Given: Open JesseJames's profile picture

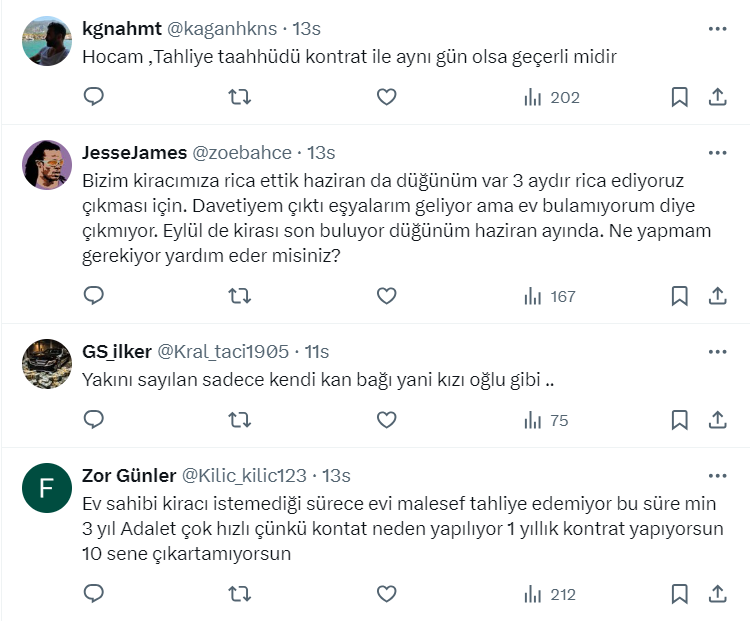Looking at the screenshot, I should (x=47, y=165).
